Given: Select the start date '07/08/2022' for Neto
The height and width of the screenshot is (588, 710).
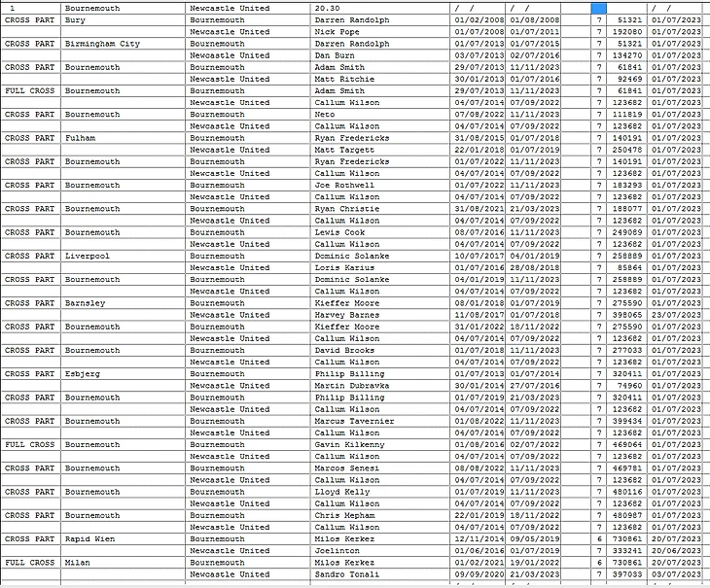Looking at the screenshot, I should pyautogui.click(x=479, y=114).
